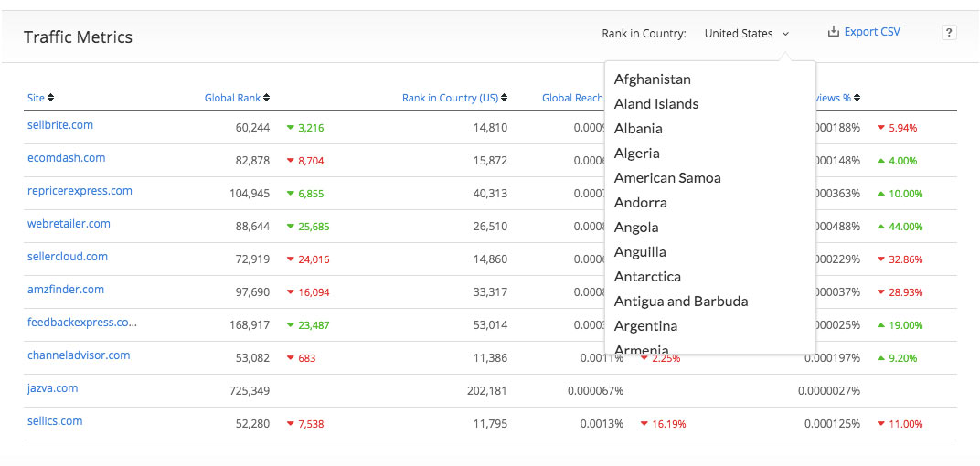Click the Global Rank column header

[232, 98]
